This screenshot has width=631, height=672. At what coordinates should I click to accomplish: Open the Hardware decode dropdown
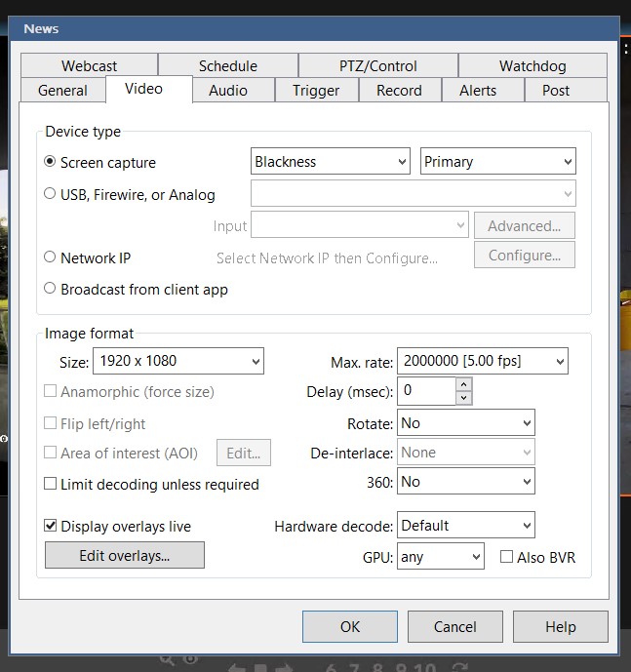pos(466,525)
